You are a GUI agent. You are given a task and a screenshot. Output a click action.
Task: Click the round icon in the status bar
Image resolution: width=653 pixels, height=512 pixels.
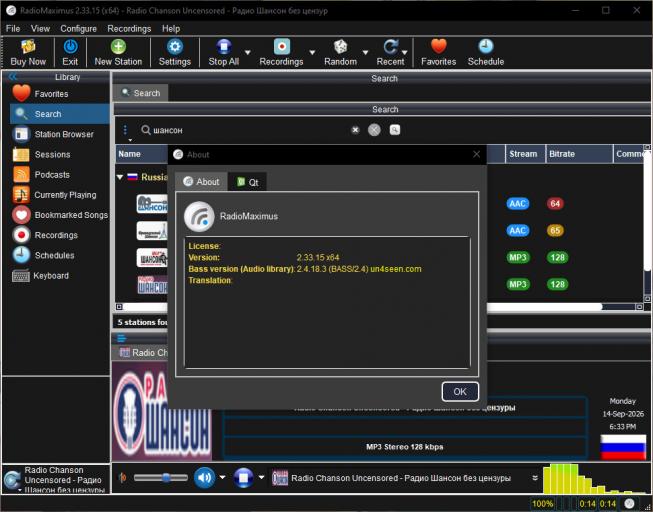tap(630, 504)
